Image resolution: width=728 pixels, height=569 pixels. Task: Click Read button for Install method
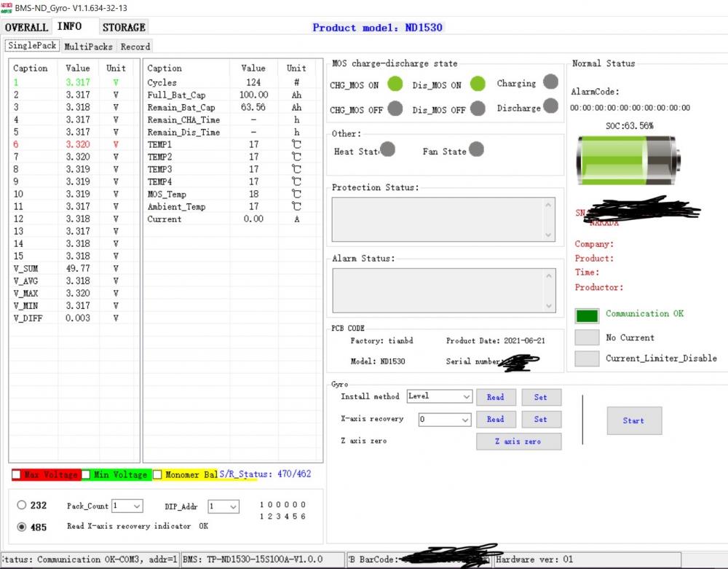pyautogui.click(x=495, y=397)
